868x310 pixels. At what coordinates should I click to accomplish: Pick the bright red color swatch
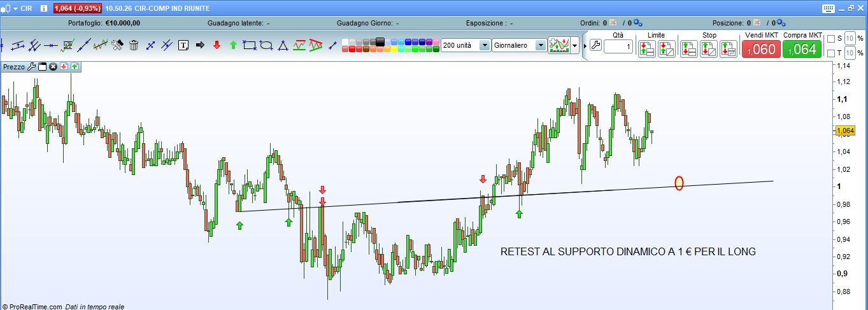click(x=352, y=49)
